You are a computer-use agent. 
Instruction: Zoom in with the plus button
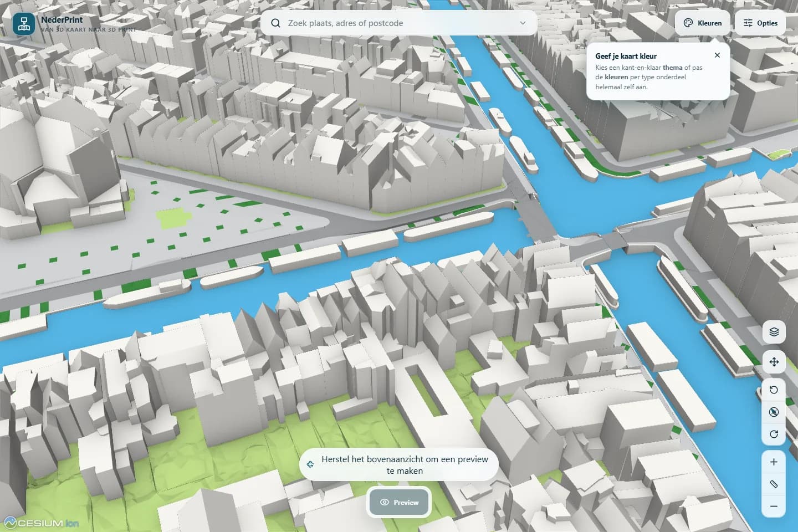774,462
